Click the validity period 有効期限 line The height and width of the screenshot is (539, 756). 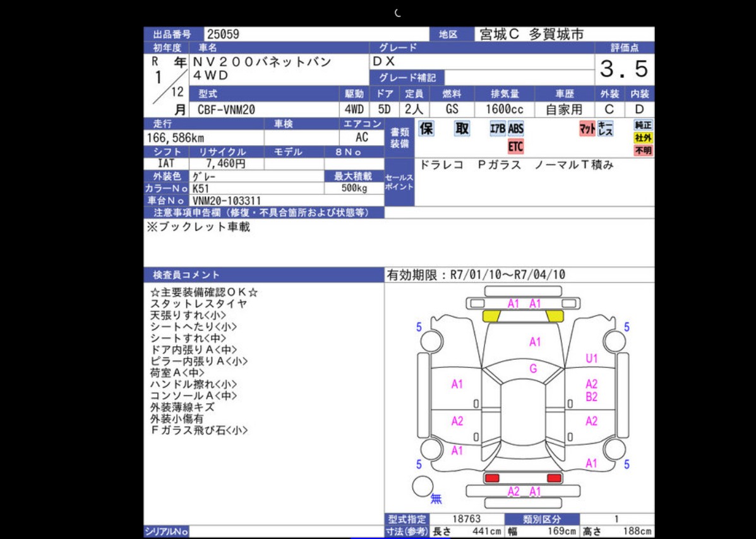(x=476, y=275)
